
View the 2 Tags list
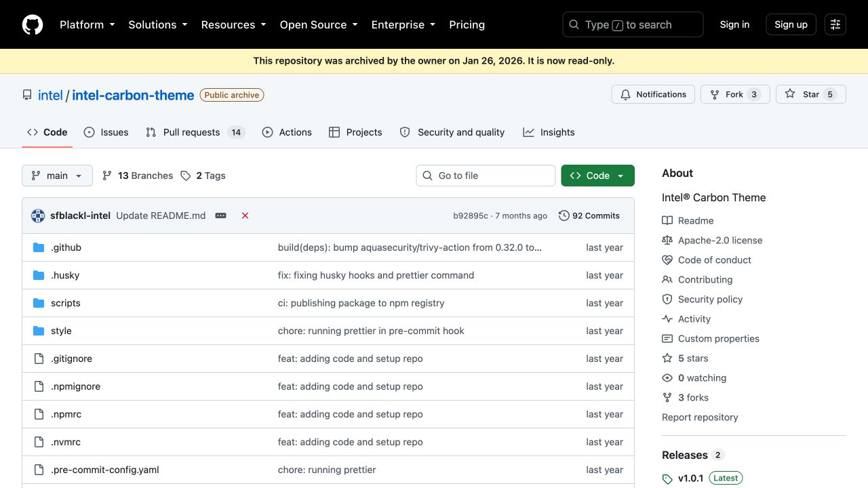203,176
